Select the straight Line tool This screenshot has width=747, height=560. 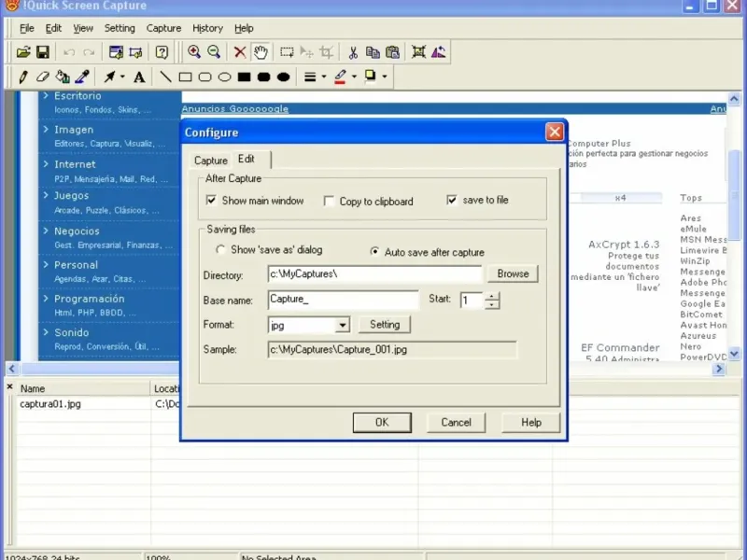point(165,77)
